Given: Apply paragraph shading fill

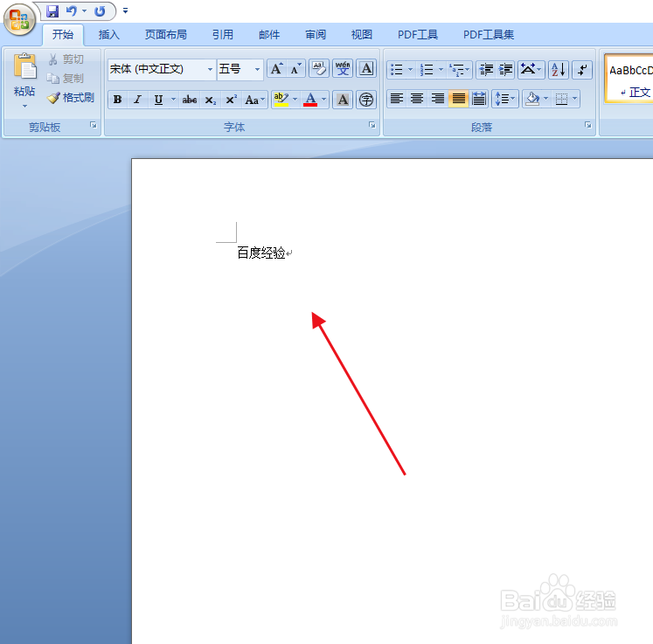Looking at the screenshot, I should pyautogui.click(x=532, y=99).
